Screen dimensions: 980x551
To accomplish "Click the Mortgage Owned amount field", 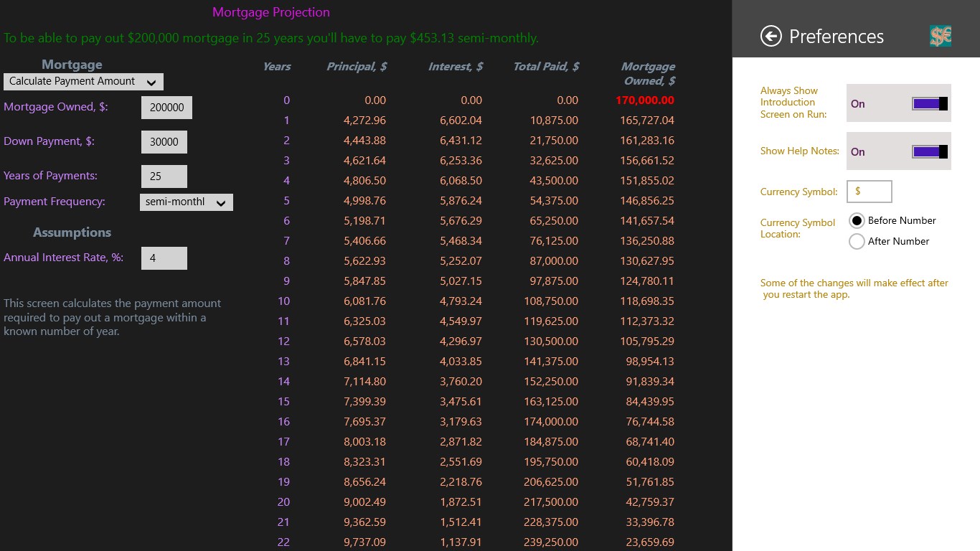I will [166, 107].
